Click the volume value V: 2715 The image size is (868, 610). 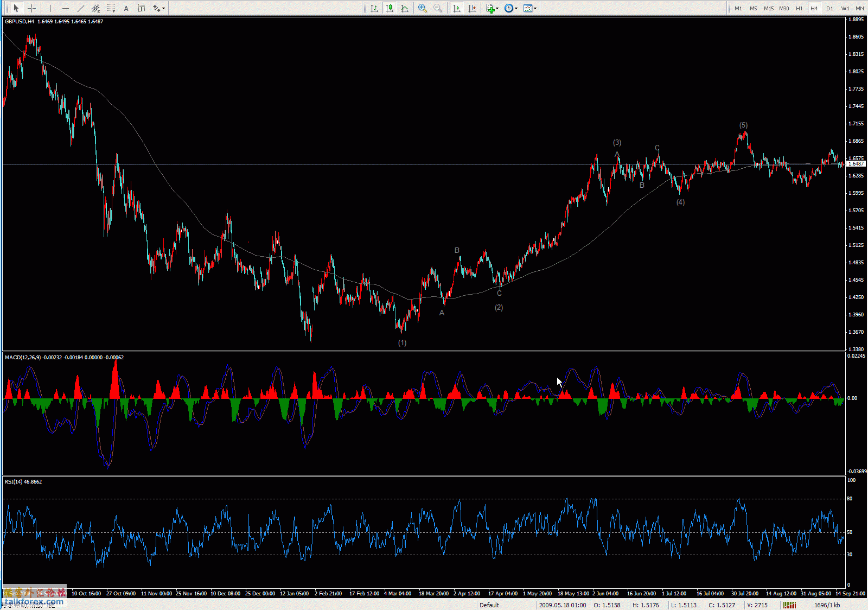click(x=757, y=605)
